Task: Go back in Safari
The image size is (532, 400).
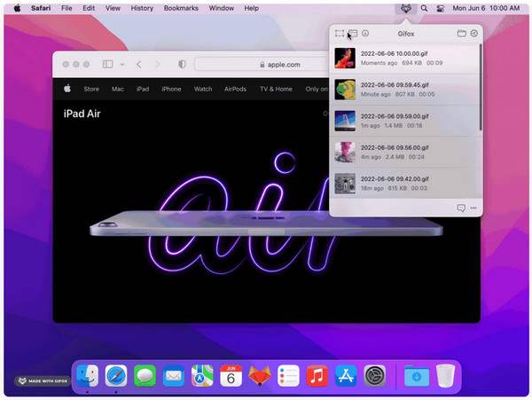Action: [x=138, y=64]
